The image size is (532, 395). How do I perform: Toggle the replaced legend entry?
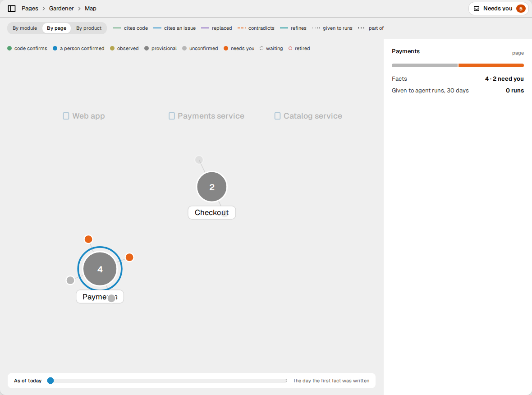[216, 28]
